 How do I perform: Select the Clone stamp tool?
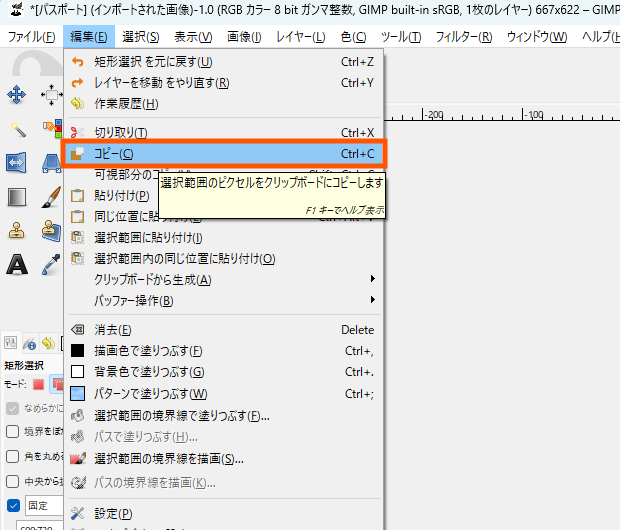(16, 230)
